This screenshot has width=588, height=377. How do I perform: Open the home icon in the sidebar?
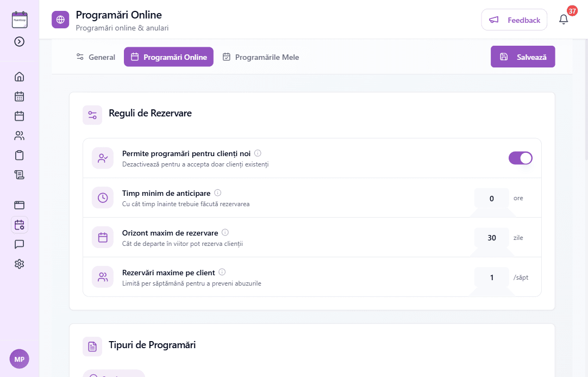tap(19, 77)
